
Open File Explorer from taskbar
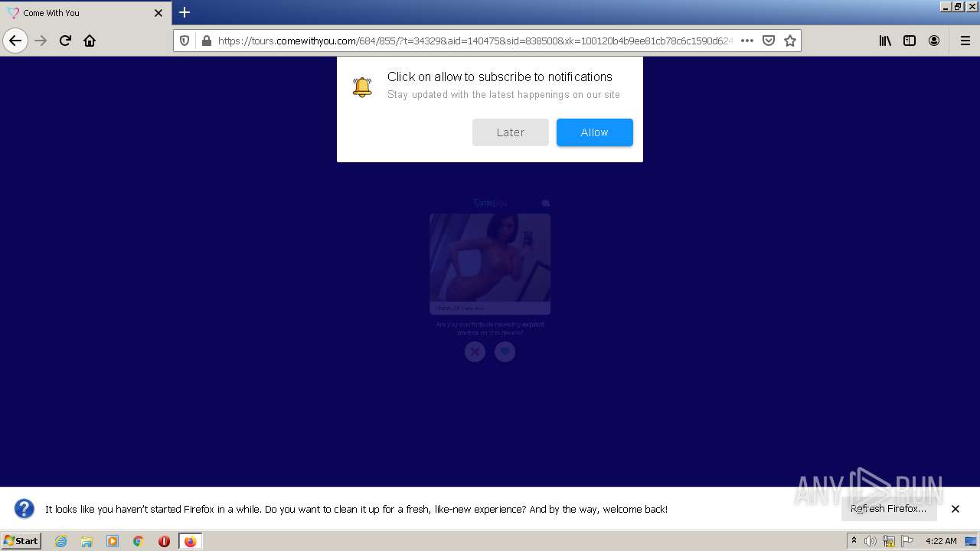tap(87, 541)
